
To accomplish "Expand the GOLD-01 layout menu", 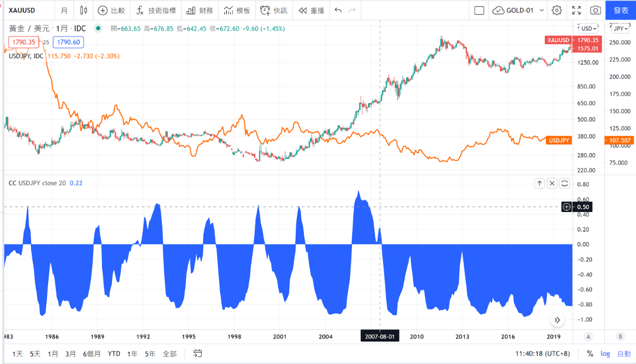I will tap(541, 10).
